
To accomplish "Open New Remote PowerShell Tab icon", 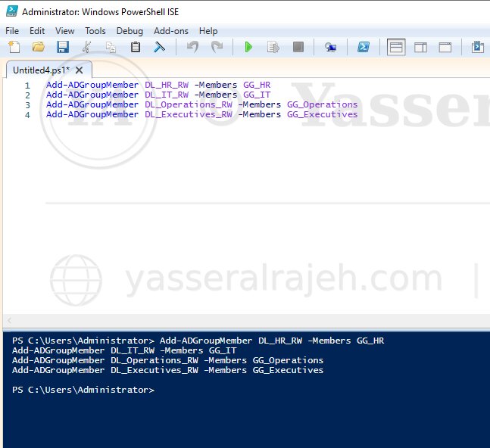I will coord(330,47).
